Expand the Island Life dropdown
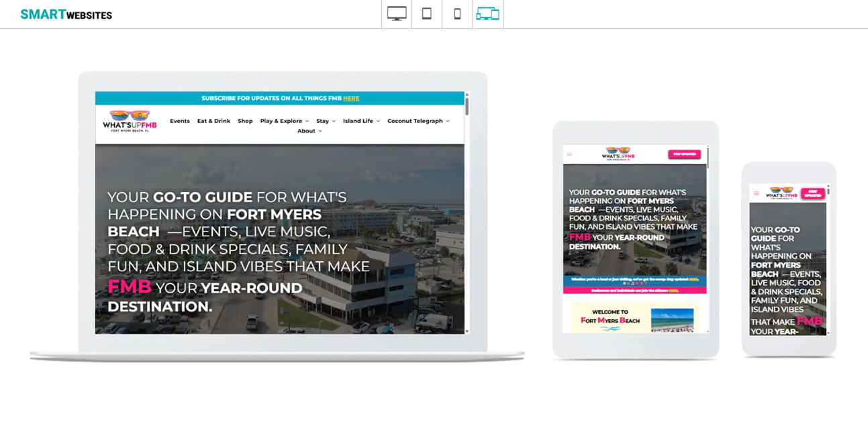This screenshot has width=868, height=423. click(x=358, y=121)
